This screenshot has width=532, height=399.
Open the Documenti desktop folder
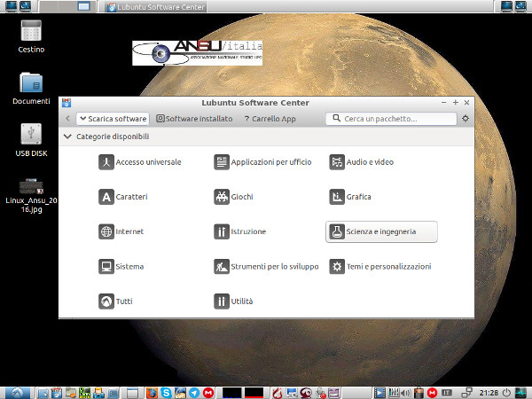(31, 88)
